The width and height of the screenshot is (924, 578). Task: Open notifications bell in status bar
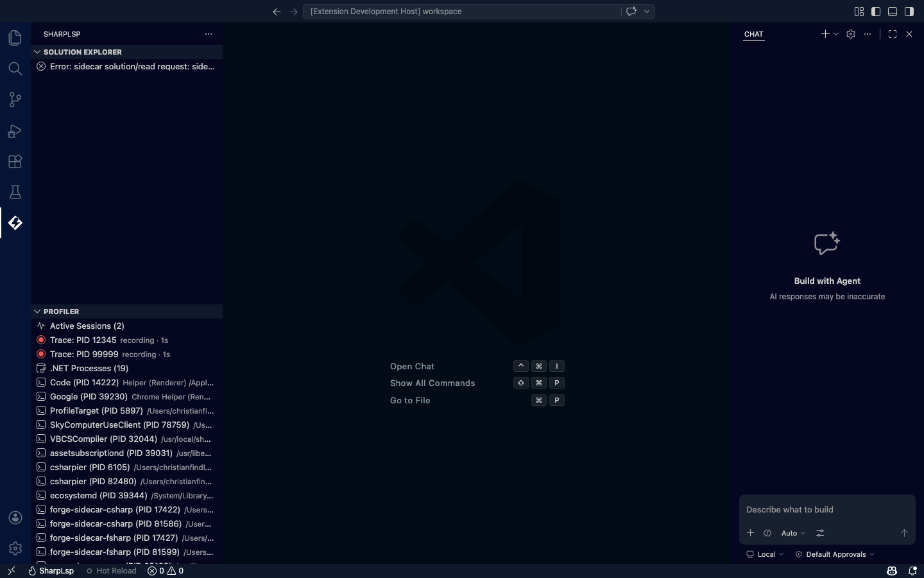(912, 570)
